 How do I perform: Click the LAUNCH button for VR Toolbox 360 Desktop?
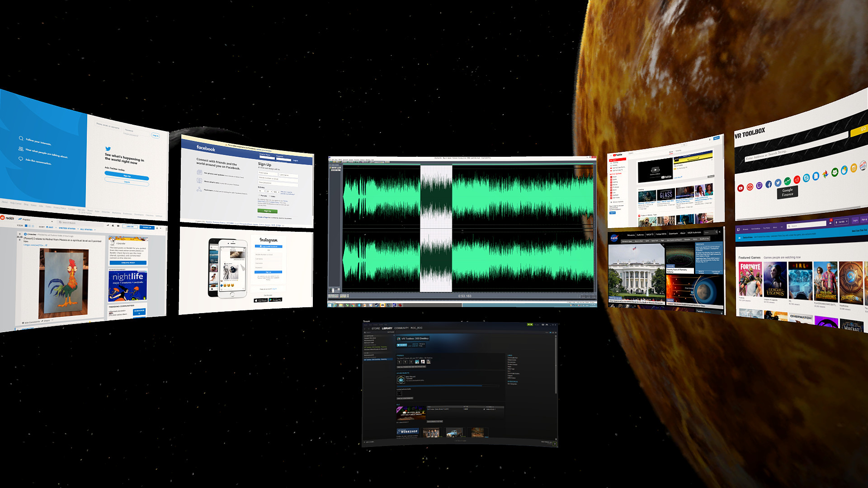click(402, 345)
